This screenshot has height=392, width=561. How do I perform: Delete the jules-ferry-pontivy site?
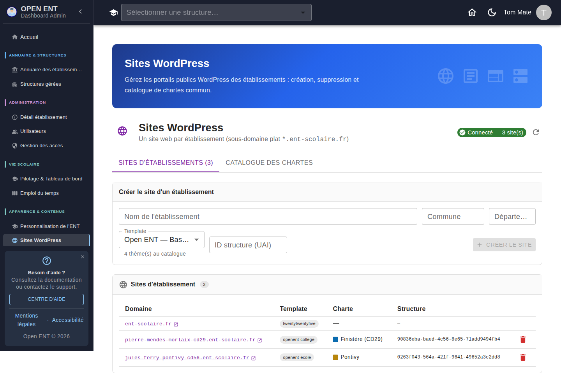tap(523, 358)
